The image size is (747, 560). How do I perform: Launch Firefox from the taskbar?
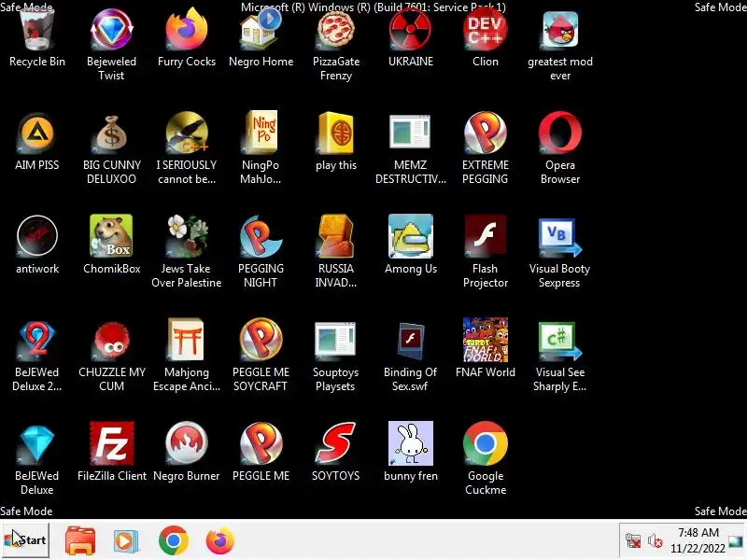pos(219,540)
